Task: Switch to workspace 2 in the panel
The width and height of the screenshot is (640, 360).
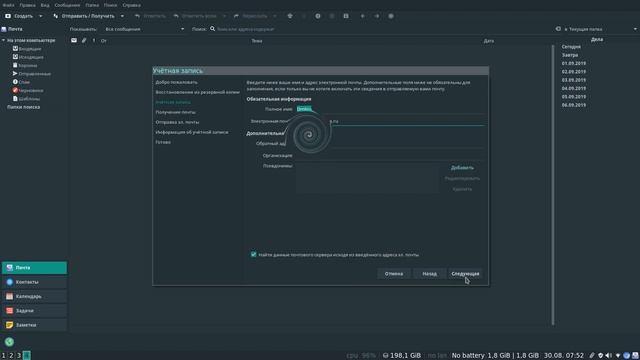Action: coord(11,356)
